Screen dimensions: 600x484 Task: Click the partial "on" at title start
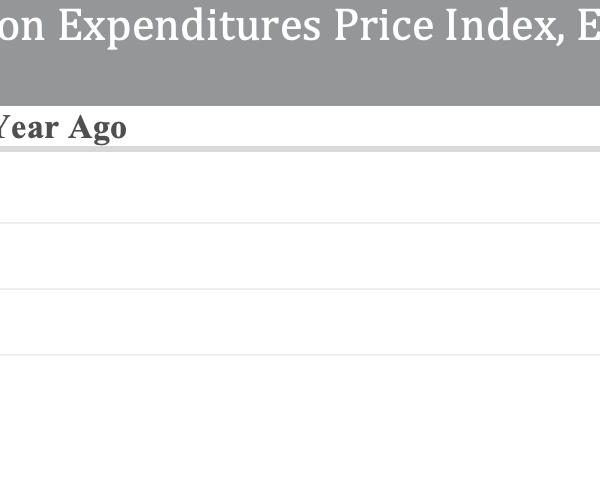click(22, 29)
